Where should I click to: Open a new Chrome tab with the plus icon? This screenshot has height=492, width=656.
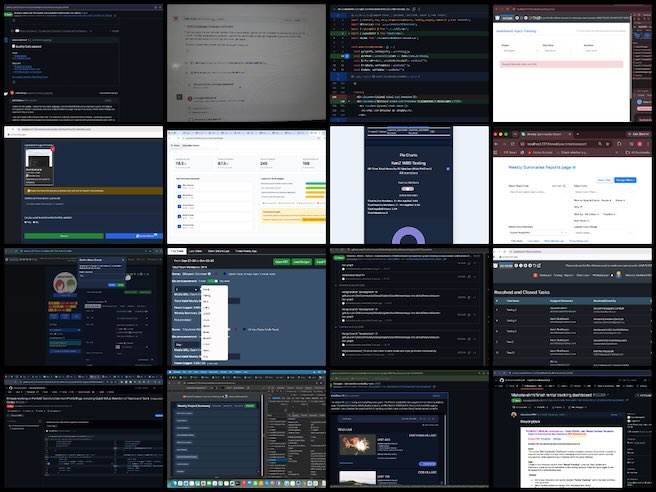578,134
